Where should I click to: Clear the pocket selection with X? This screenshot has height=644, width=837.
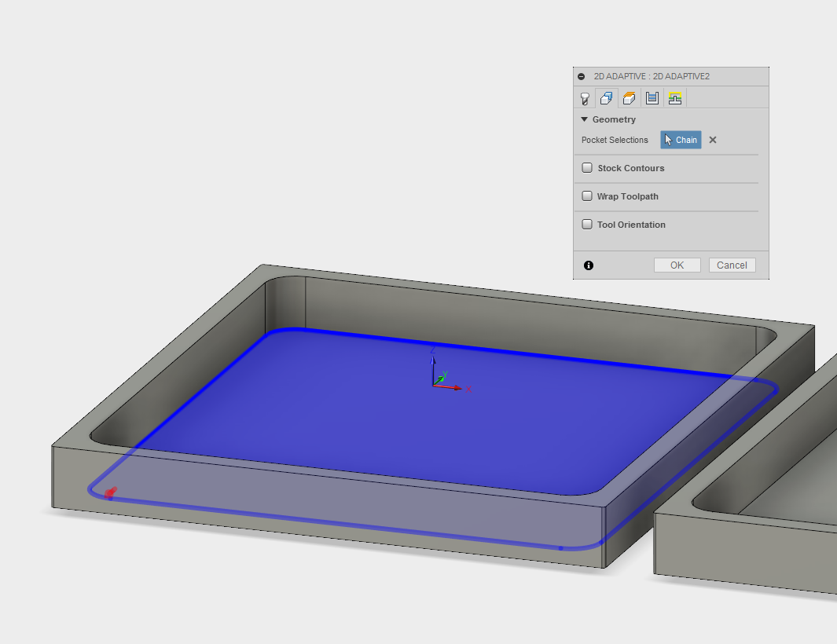pos(713,140)
